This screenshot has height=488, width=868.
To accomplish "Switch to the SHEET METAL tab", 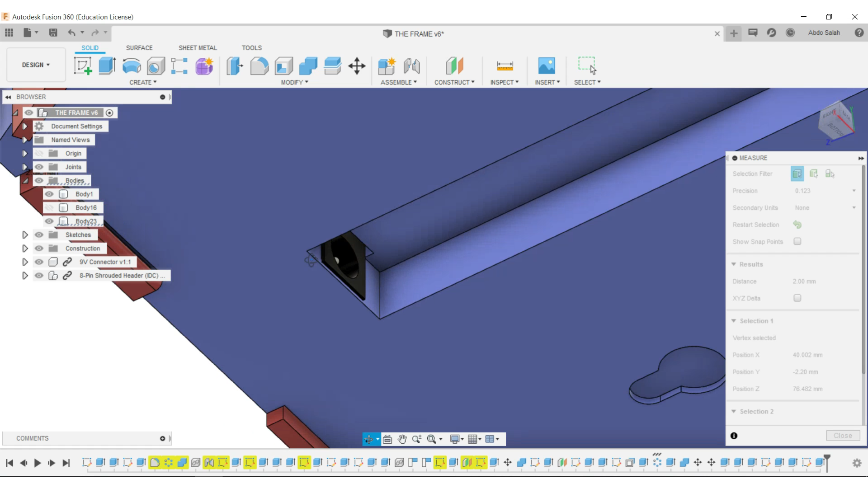I will (x=198, y=47).
